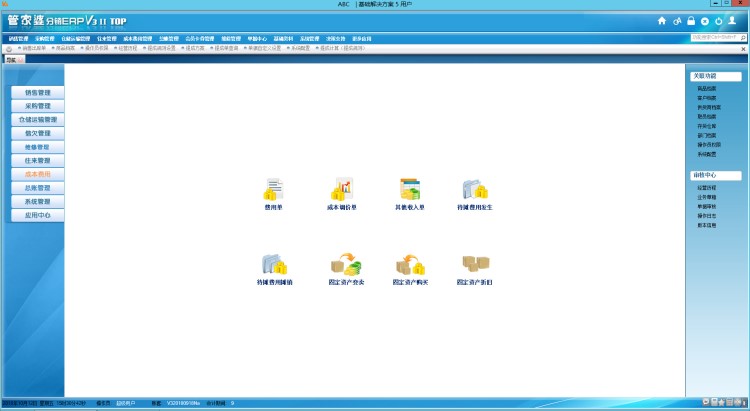This screenshot has height=411, width=750.
Task: Open 部门档案 link under 关联功能
Action: [x=706, y=135]
